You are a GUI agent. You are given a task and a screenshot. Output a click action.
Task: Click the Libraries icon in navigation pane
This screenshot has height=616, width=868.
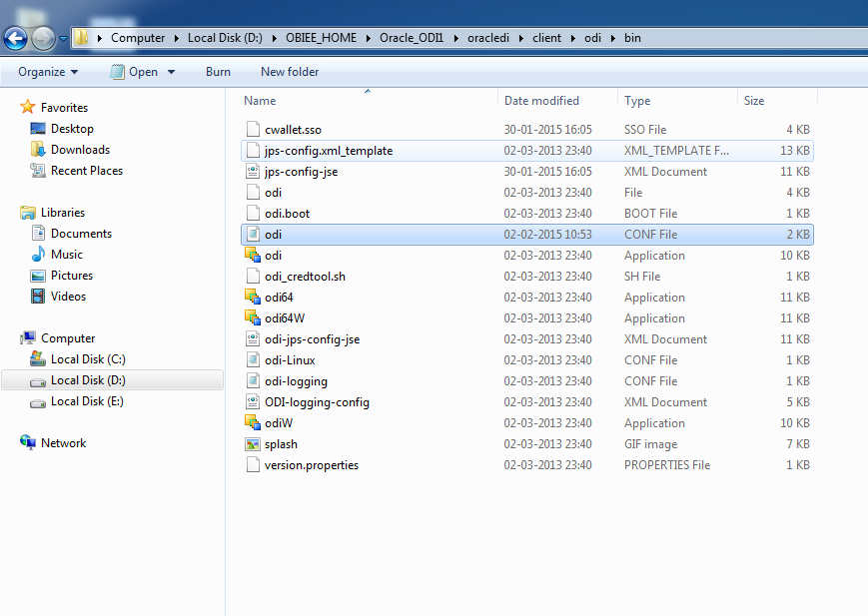pyautogui.click(x=28, y=213)
